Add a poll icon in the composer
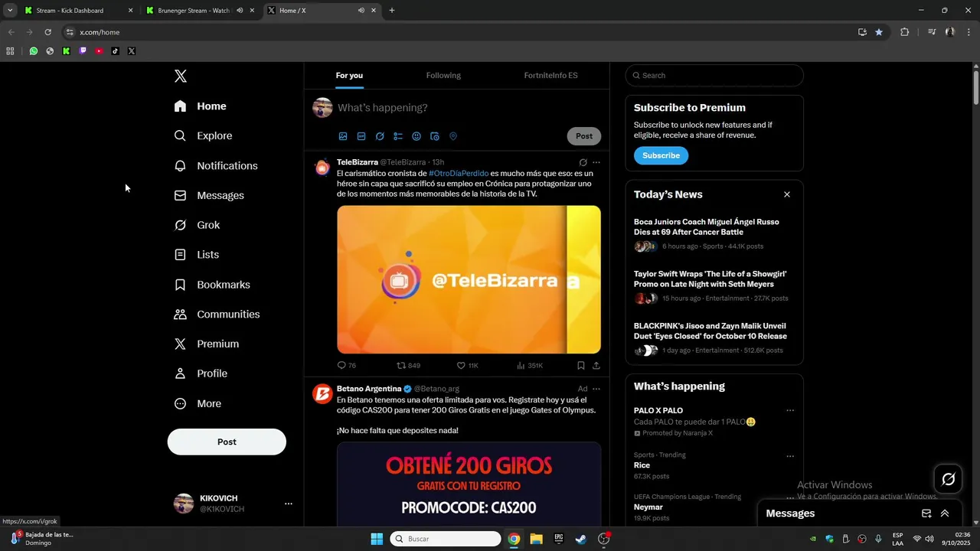 (x=398, y=136)
